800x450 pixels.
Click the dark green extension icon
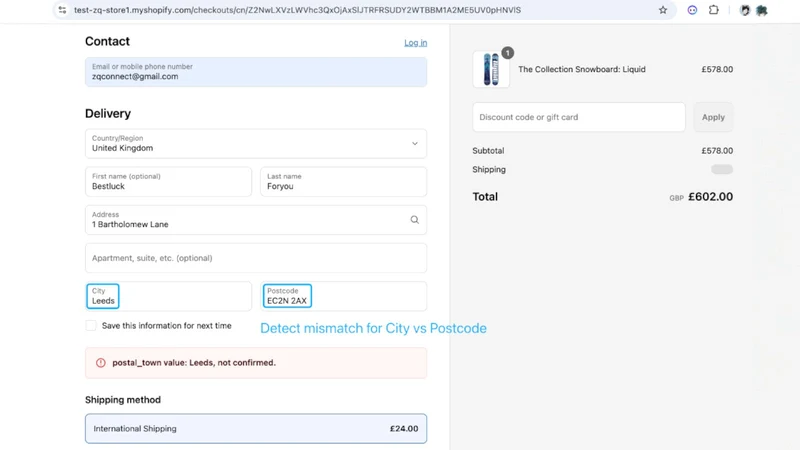click(762, 10)
